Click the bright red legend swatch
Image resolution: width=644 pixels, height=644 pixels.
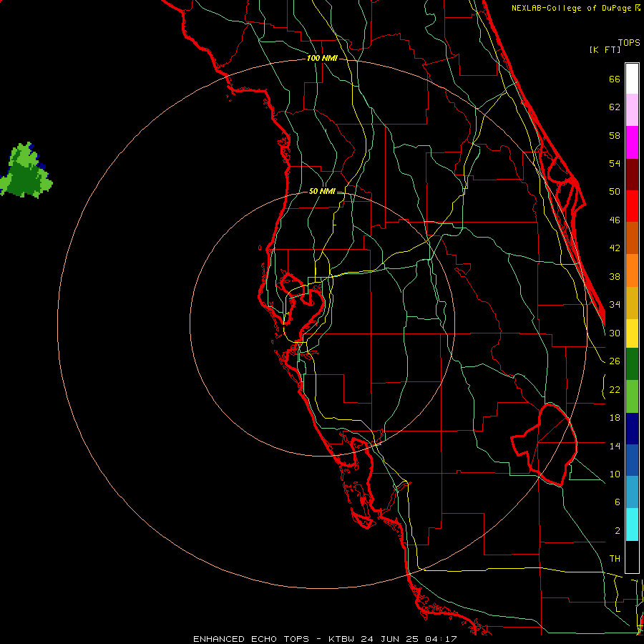click(x=632, y=206)
